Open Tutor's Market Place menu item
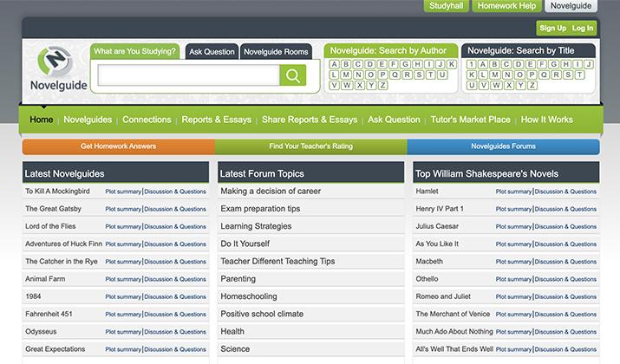Screen dimensions: 620x364 tap(470, 120)
